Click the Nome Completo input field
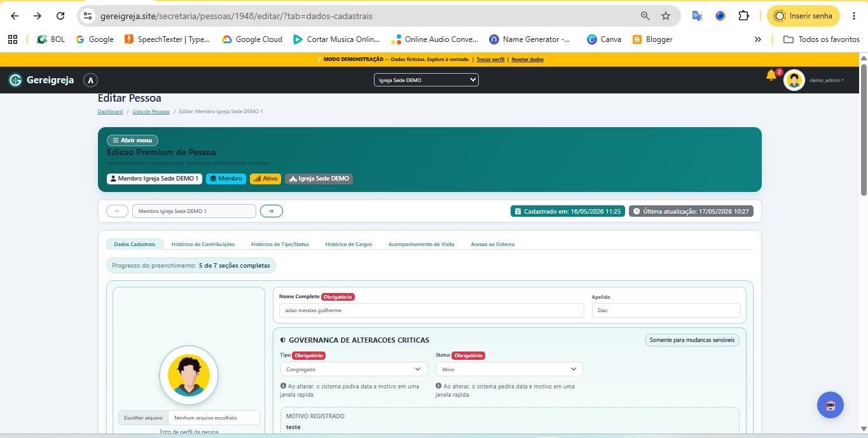The image size is (868, 438). [x=431, y=310]
